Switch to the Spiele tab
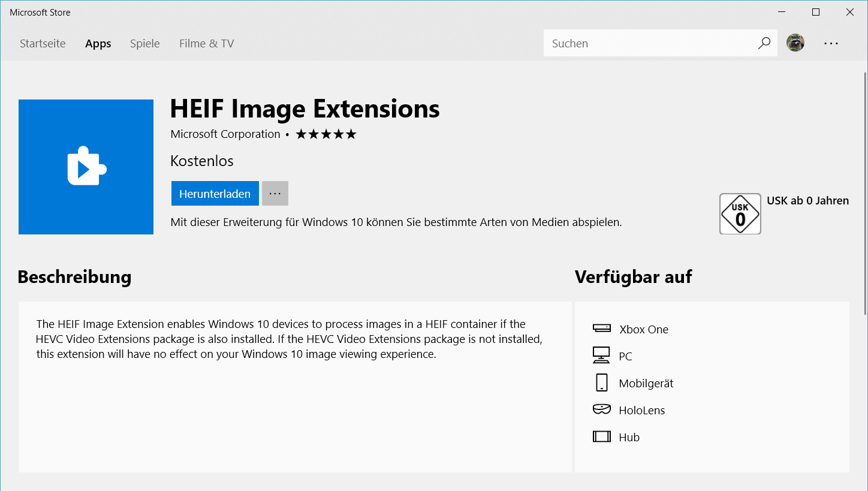868x491 pixels. click(x=145, y=43)
